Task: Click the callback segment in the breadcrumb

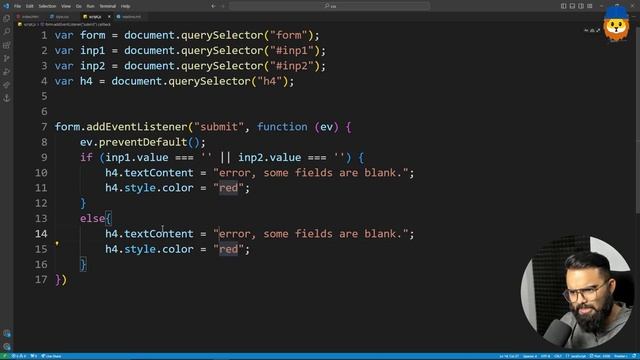Action: click(104, 24)
